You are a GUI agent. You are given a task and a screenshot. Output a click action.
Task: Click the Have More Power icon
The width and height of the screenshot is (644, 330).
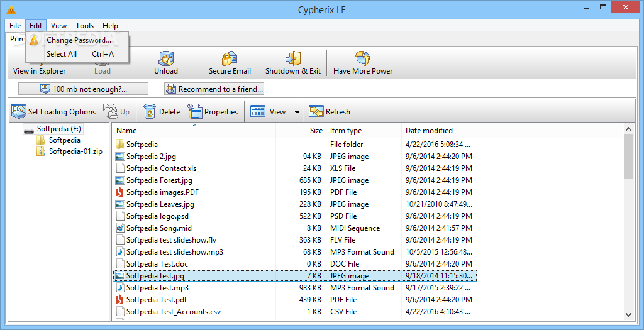click(363, 58)
